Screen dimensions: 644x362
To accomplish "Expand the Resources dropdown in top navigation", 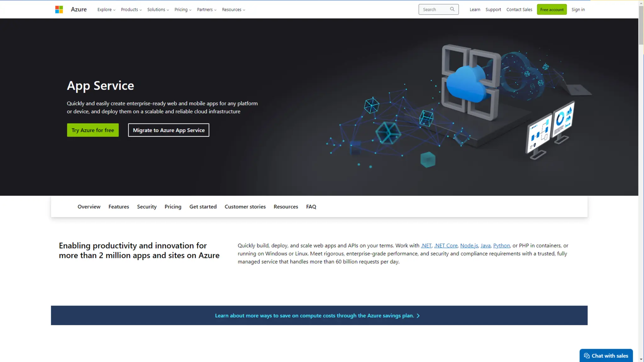I will tap(233, 9).
